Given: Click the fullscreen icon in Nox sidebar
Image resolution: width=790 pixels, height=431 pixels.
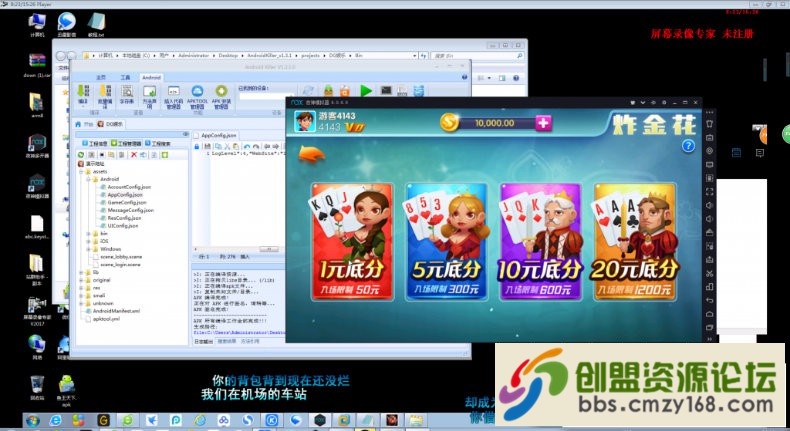Looking at the screenshot, I should (709, 192).
